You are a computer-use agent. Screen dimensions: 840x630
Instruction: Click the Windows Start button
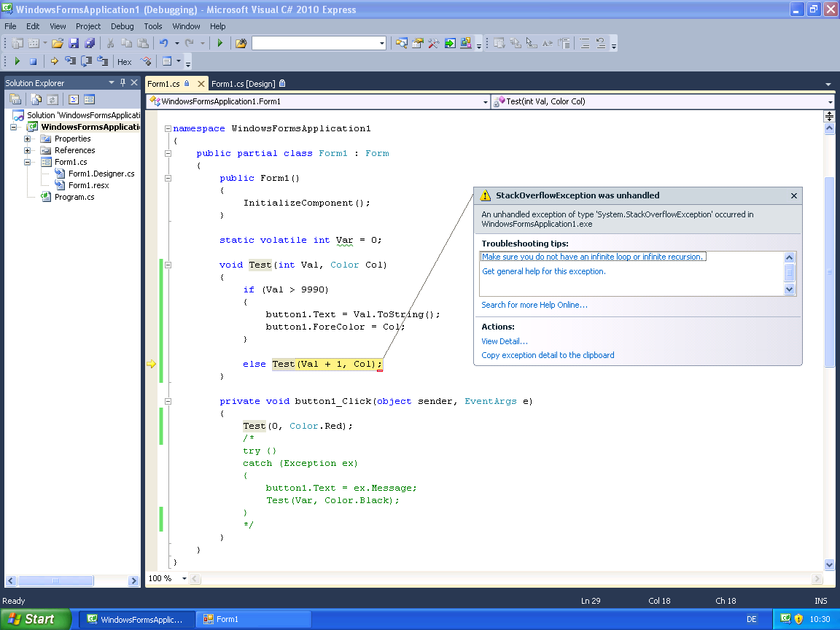[36, 619]
